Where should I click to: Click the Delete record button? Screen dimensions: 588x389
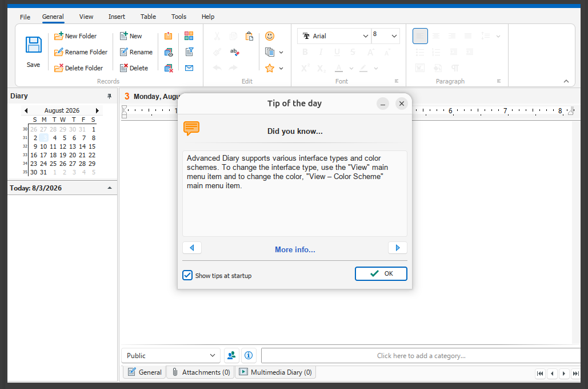pyautogui.click(x=134, y=68)
